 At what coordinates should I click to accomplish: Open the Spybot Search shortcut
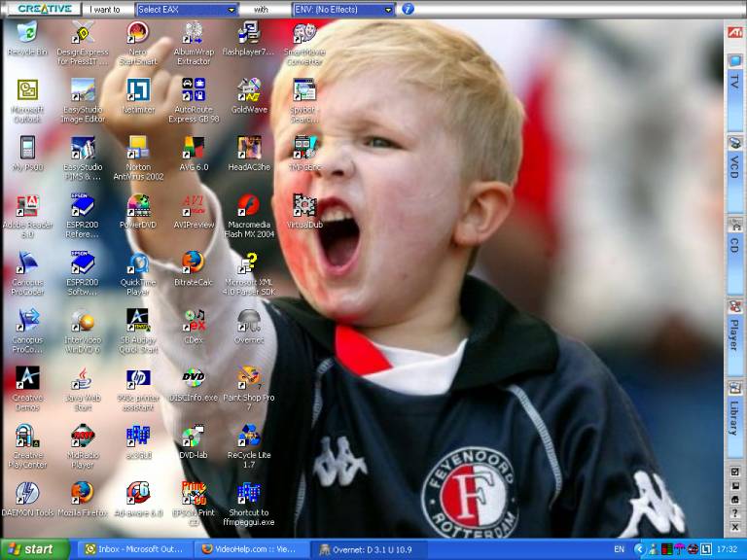click(304, 90)
